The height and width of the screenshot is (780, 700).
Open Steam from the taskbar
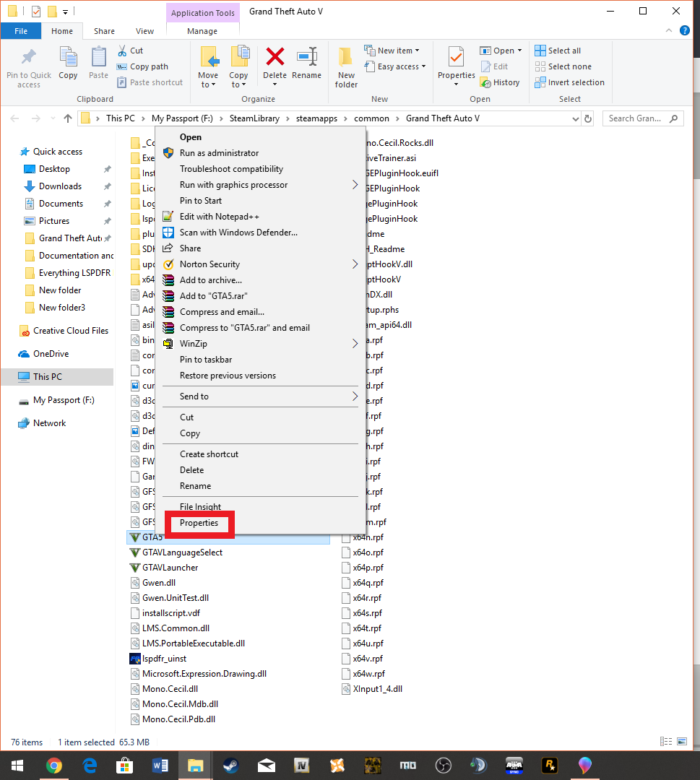(231, 766)
